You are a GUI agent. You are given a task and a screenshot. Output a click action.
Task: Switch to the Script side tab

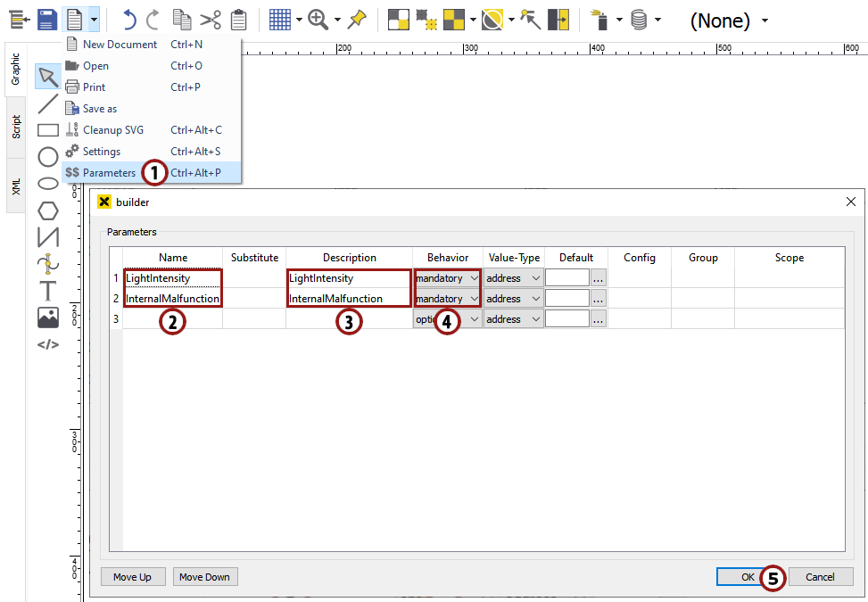[x=16, y=126]
